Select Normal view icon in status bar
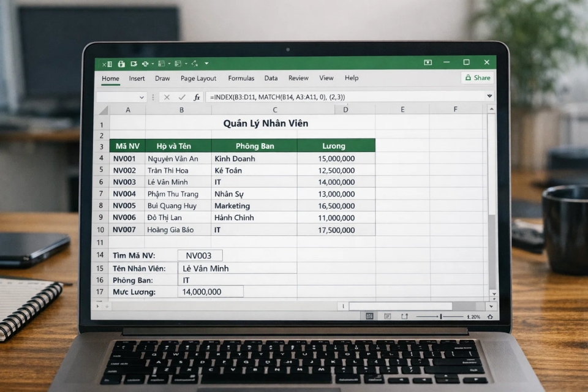Screen dimensions: 588x392 pos(369,316)
